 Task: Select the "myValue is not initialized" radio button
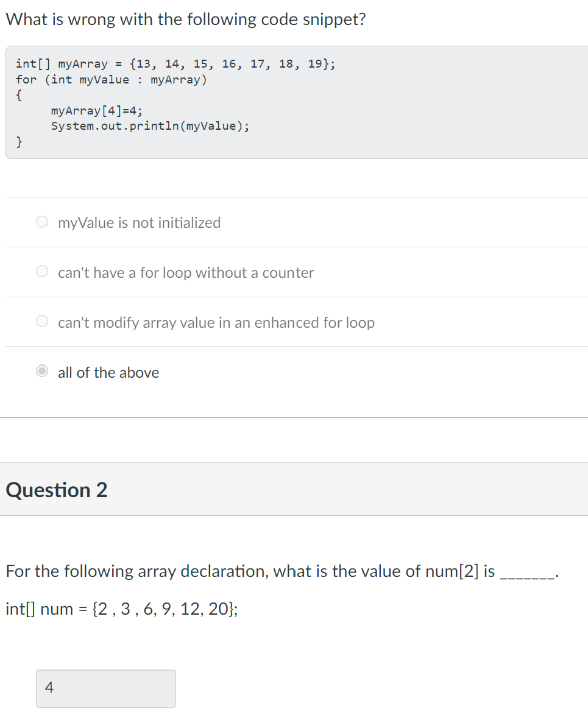coord(42,222)
